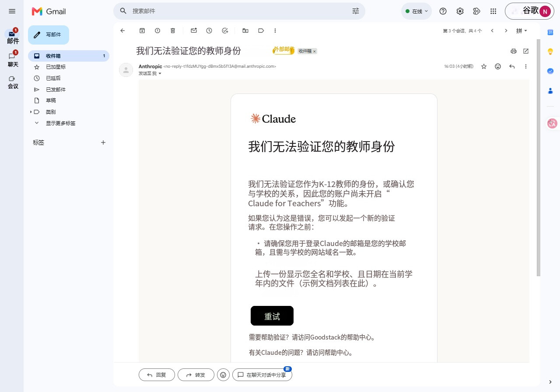Open Gmail settings gear
560x392 pixels.
coord(460,11)
